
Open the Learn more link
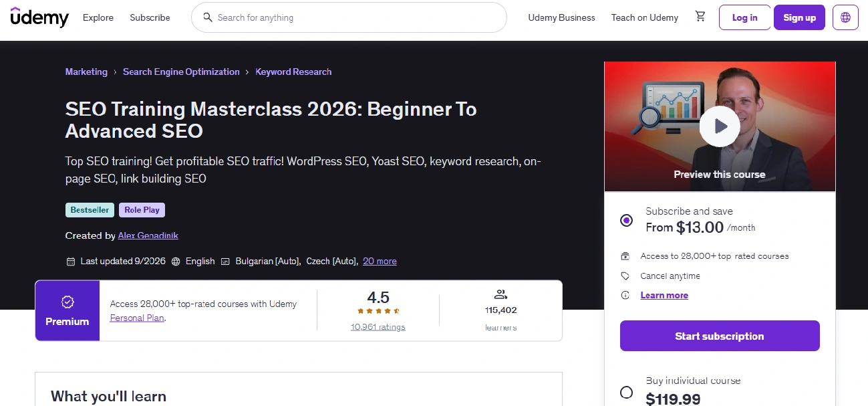664,296
